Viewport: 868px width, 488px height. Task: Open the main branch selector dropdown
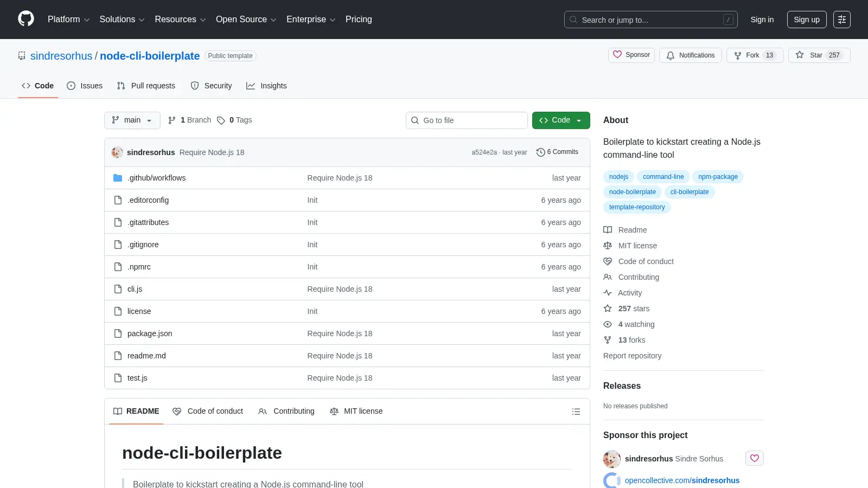pos(132,120)
